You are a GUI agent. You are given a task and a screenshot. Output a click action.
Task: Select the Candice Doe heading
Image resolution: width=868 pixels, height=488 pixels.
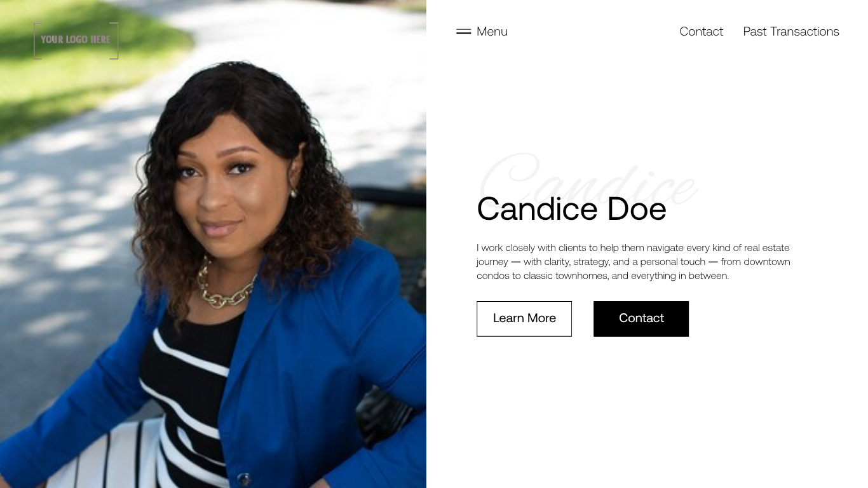[571, 209]
